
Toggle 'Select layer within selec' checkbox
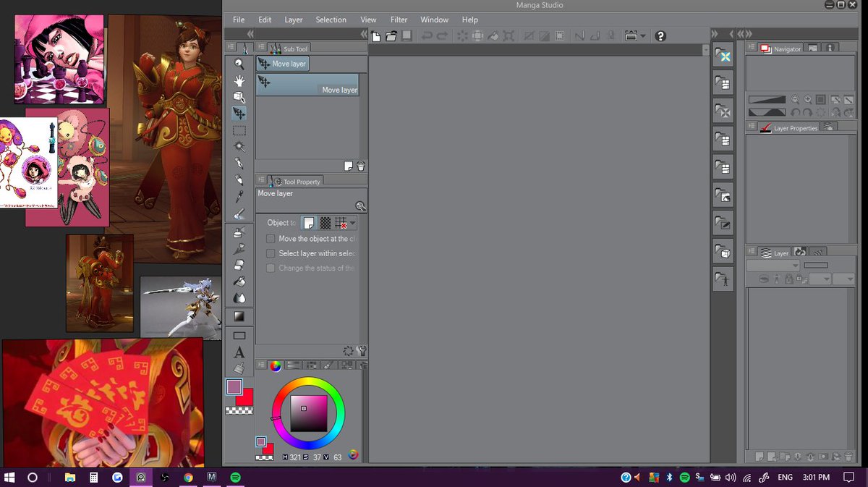coord(271,253)
